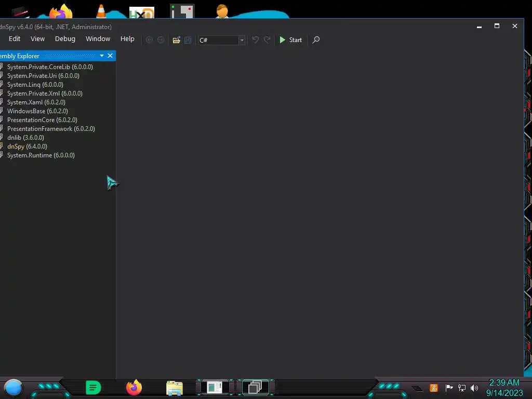This screenshot has height=399, width=532.
Task: Open the Action Center flag icon
Action: coord(449,388)
